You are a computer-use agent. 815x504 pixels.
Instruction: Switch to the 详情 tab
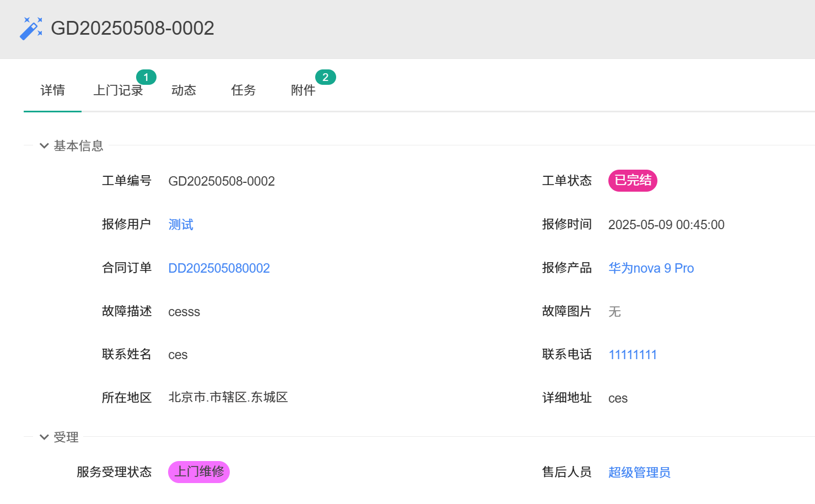[x=52, y=90]
